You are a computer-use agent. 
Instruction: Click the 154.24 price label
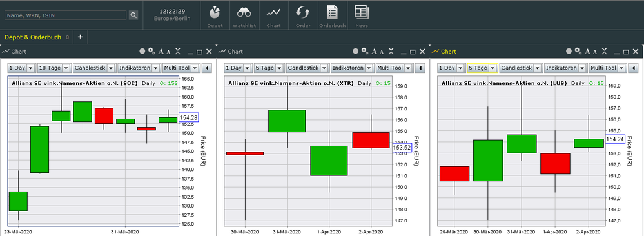pos(615,139)
